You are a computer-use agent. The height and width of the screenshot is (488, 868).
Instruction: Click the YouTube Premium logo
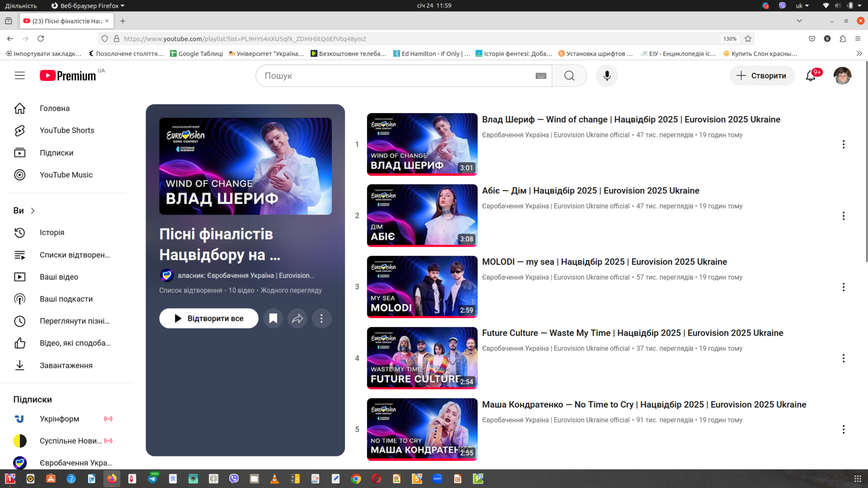68,75
